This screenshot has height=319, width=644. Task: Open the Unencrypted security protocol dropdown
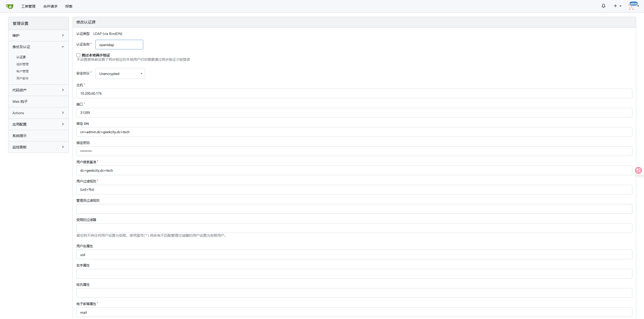click(120, 74)
